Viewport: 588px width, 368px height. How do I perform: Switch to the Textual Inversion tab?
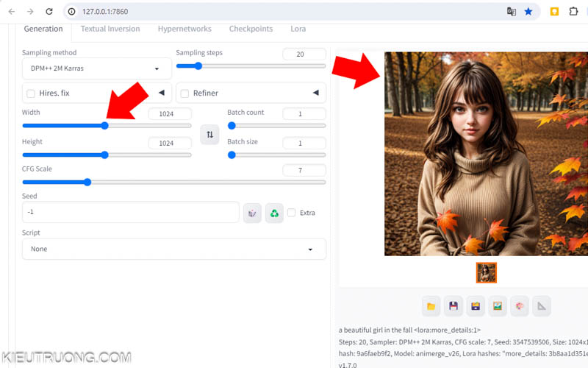coord(110,29)
